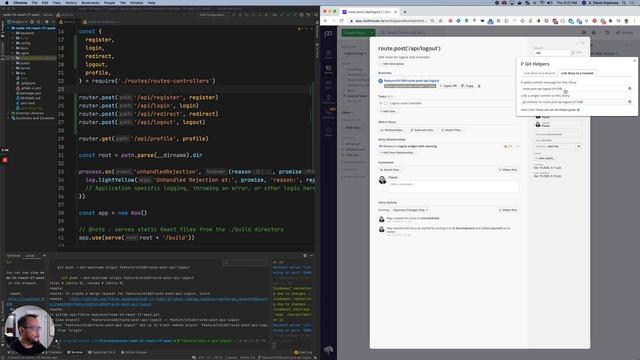Viewport: 640px width, 360px height.
Task: Open the Apple menu
Action: (x=7, y=2)
